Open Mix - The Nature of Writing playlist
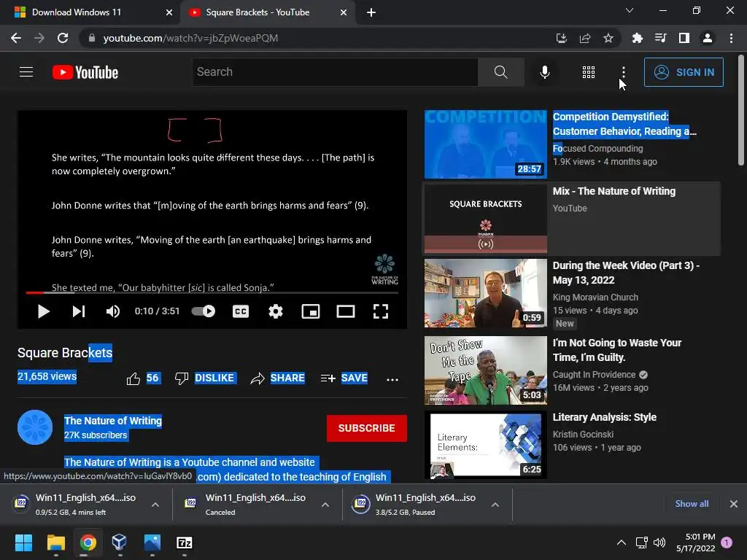 [x=572, y=219]
